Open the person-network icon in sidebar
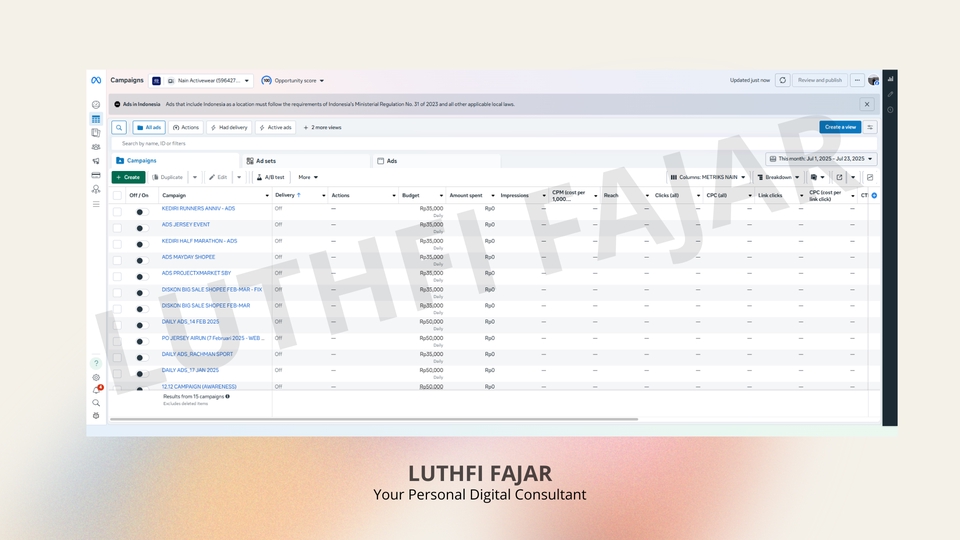Viewport: 960px width, 540px height. (96, 189)
